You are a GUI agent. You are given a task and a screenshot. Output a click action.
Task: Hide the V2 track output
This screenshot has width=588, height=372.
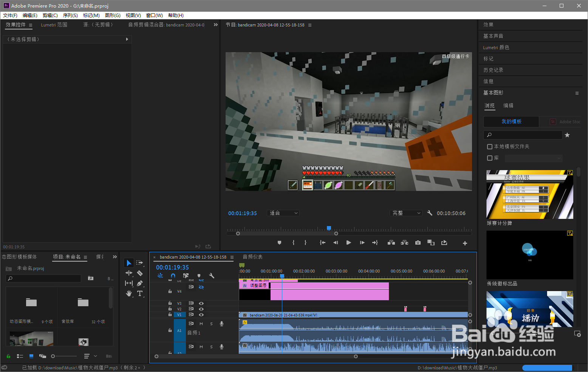201,309
